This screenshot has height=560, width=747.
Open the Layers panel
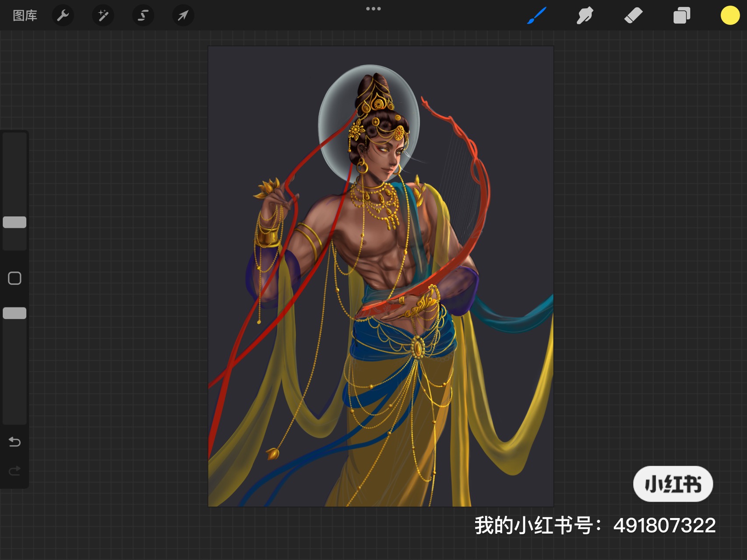[682, 16]
